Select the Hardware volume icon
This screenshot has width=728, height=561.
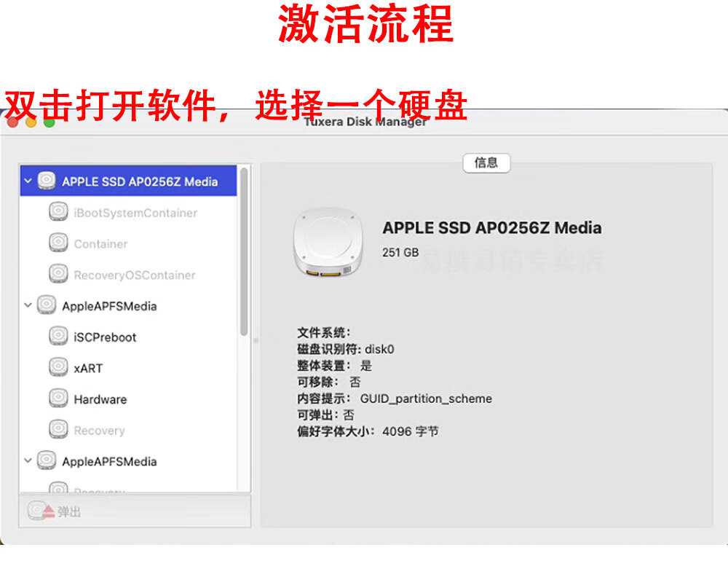pyautogui.click(x=58, y=399)
